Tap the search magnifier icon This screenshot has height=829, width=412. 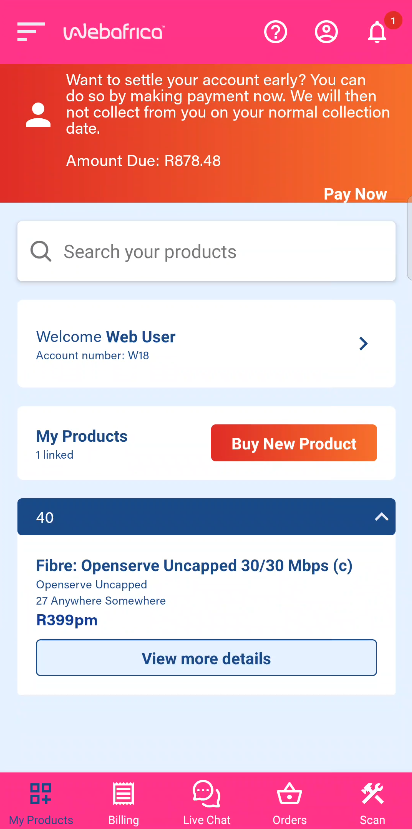pos(41,252)
